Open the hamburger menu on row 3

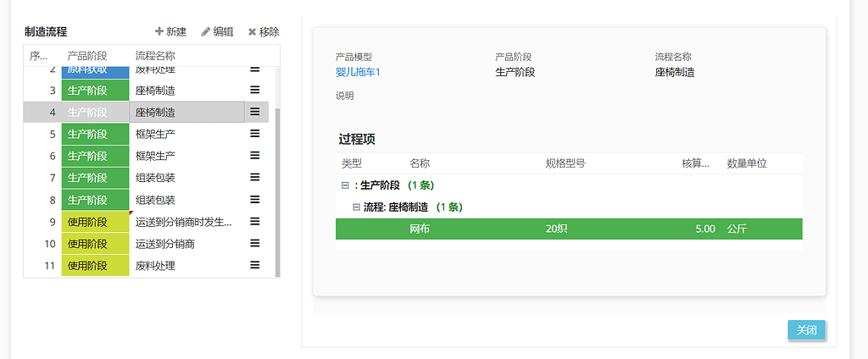(254, 90)
